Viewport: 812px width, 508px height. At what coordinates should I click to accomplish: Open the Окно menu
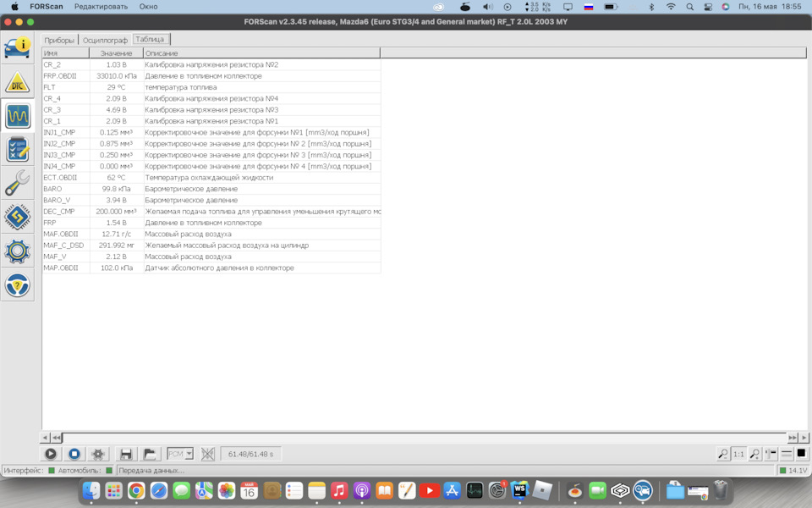tap(149, 7)
